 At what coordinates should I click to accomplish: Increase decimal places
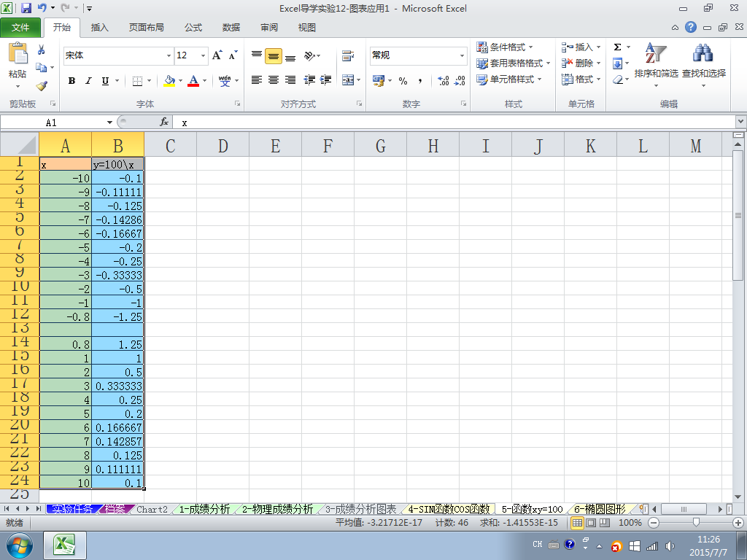click(x=443, y=80)
